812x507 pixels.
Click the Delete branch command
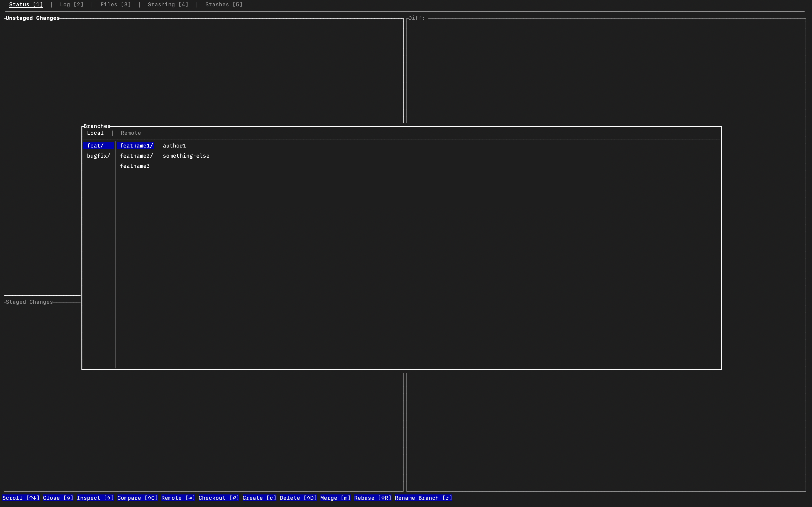click(298, 498)
